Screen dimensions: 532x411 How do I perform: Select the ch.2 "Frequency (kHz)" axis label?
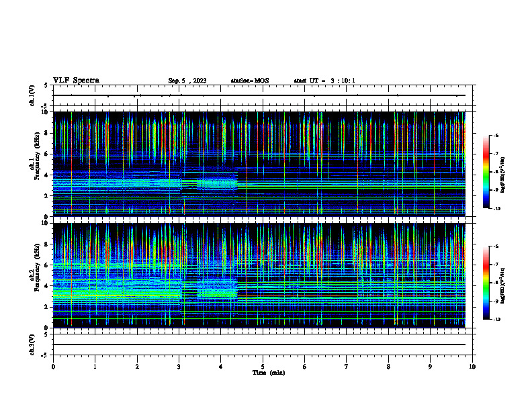37,267
